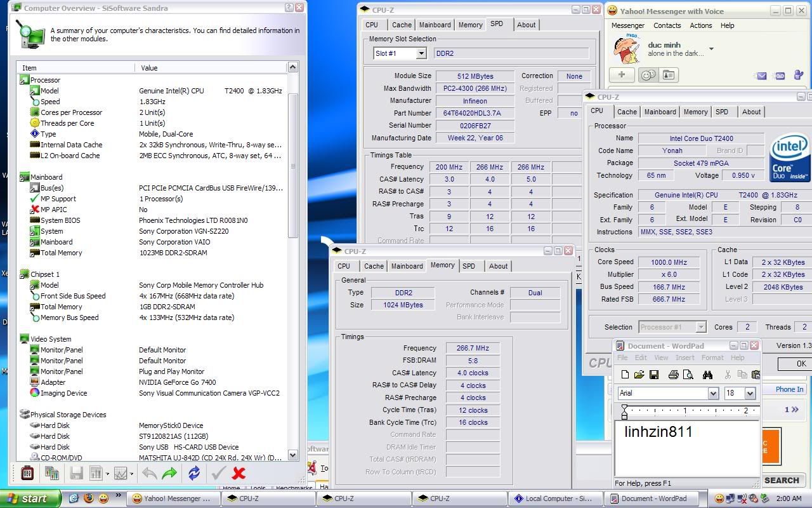Switch to the About tab in the CPU-Z CPU window
Screen dimensions: 812x508
click(751, 112)
